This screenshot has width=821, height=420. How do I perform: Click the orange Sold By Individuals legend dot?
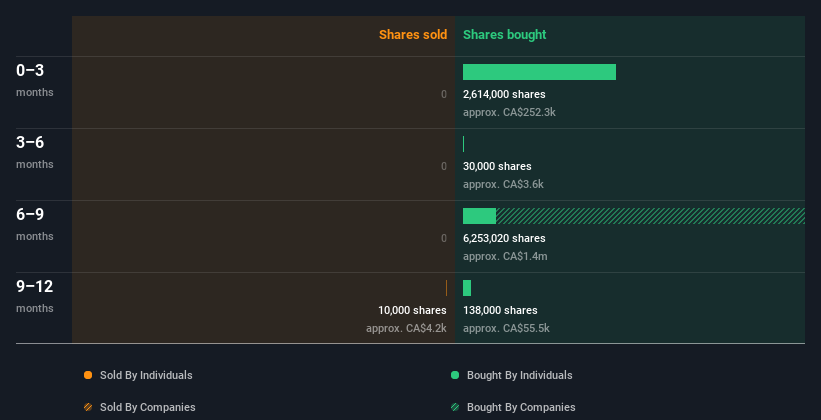tap(88, 375)
